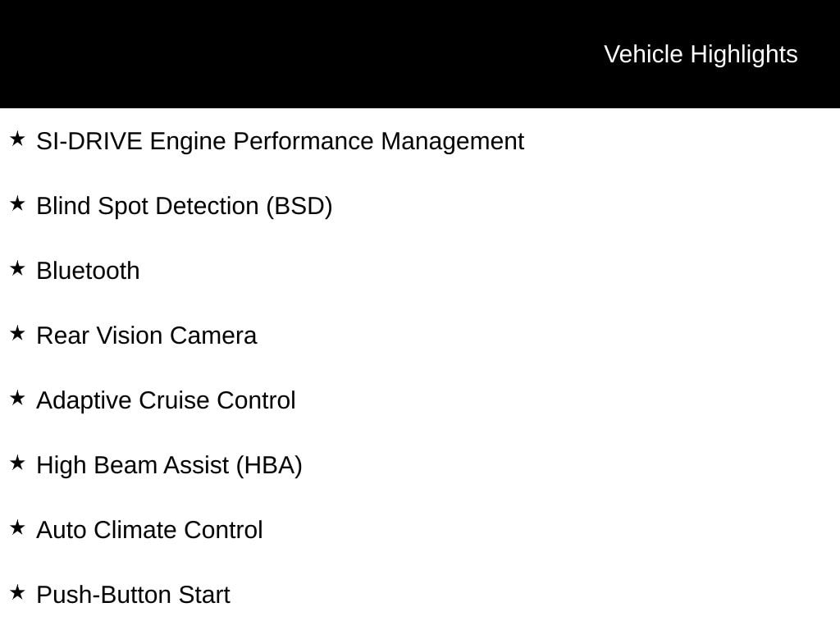The width and height of the screenshot is (840, 630).
Task: Click the Blind Spot Detection feature text
Action: tap(148, 206)
